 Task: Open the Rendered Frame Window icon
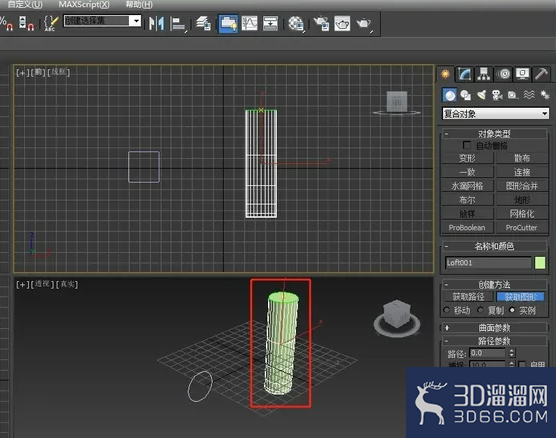342,24
